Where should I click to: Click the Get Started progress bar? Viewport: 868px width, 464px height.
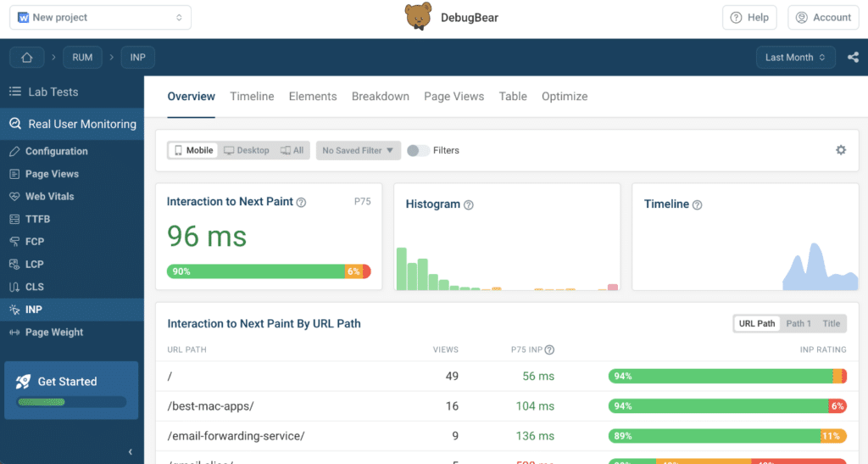tap(72, 402)
